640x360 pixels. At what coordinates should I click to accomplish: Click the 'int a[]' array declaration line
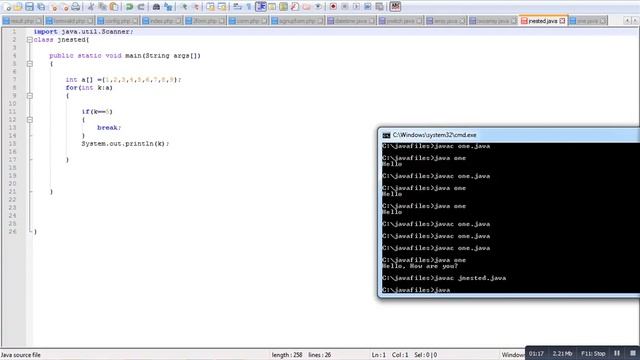pyautogui.click(x=123, y=80)
